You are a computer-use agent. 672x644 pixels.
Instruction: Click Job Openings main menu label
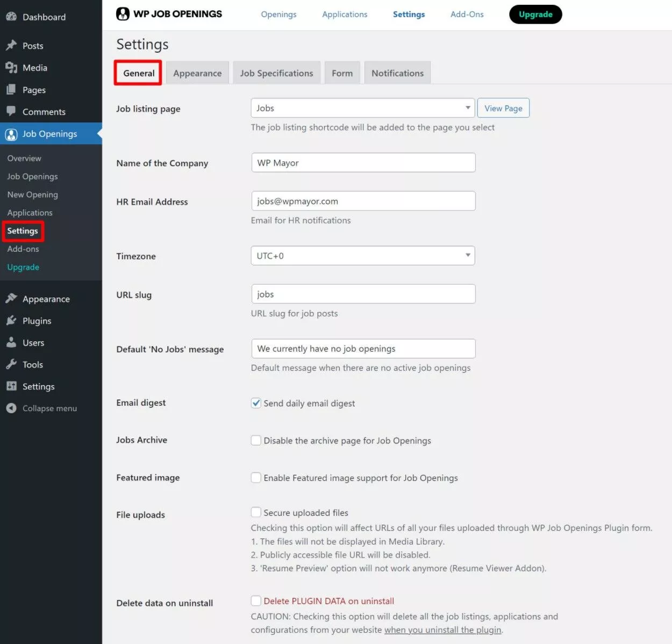[x=49, y=134]
